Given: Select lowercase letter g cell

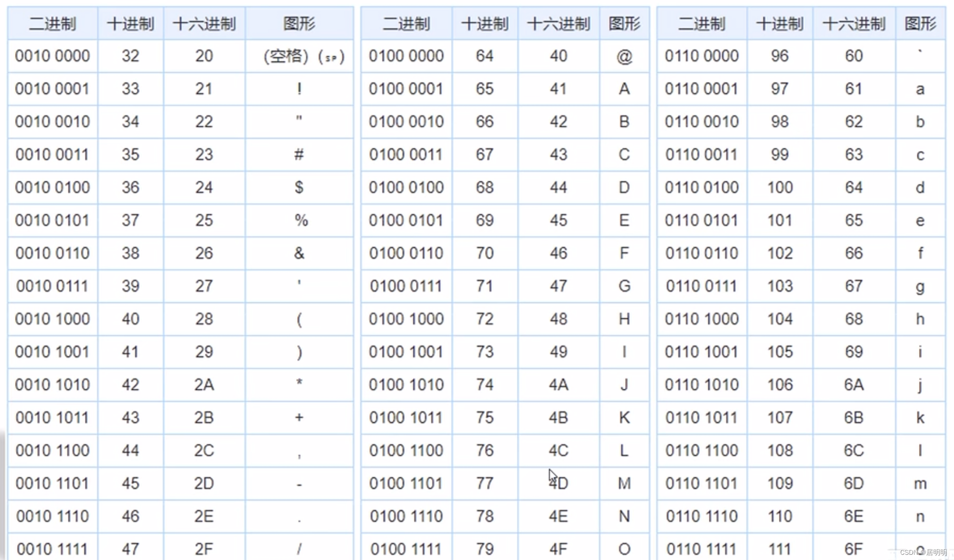Looking at the screenshot, I should click(920, 286).
